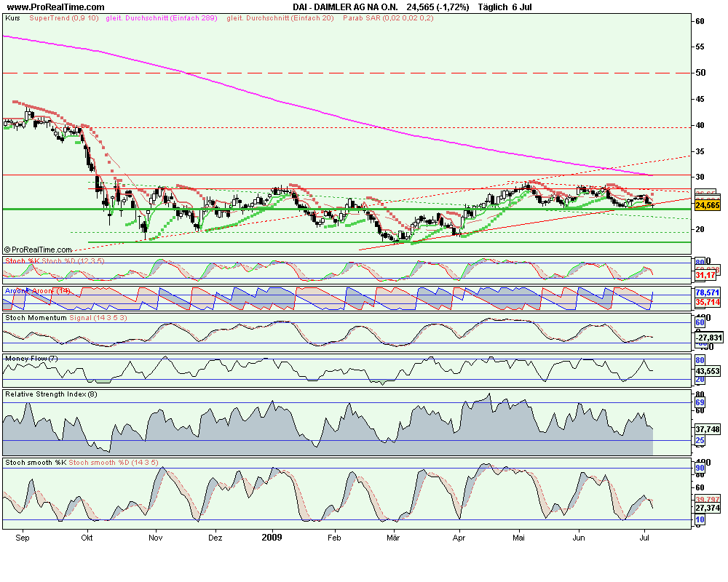Click the Stoch %D (12 3 5) label
This screenshot has height=582, width=728.
[x=73, y=261]
